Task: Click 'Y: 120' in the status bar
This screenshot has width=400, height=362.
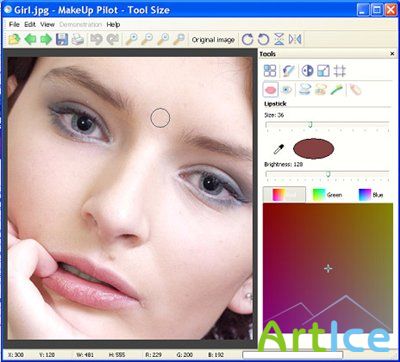Action: [48, 355]
